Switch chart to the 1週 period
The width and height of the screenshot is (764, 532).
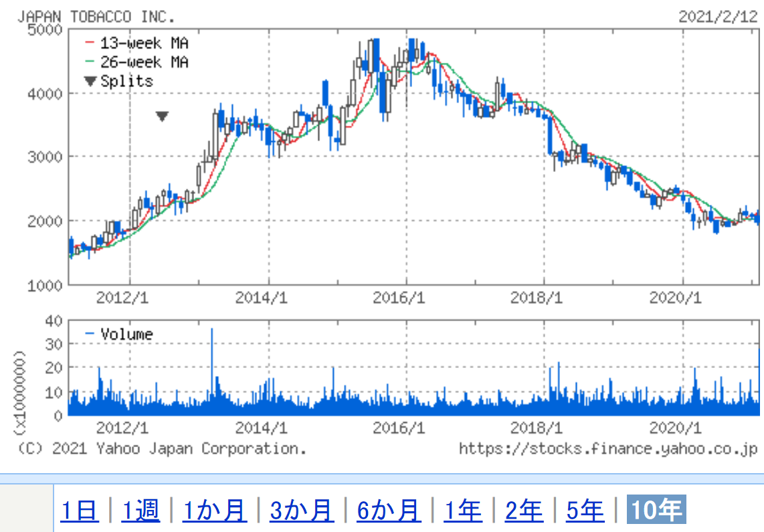click(140, 510)
